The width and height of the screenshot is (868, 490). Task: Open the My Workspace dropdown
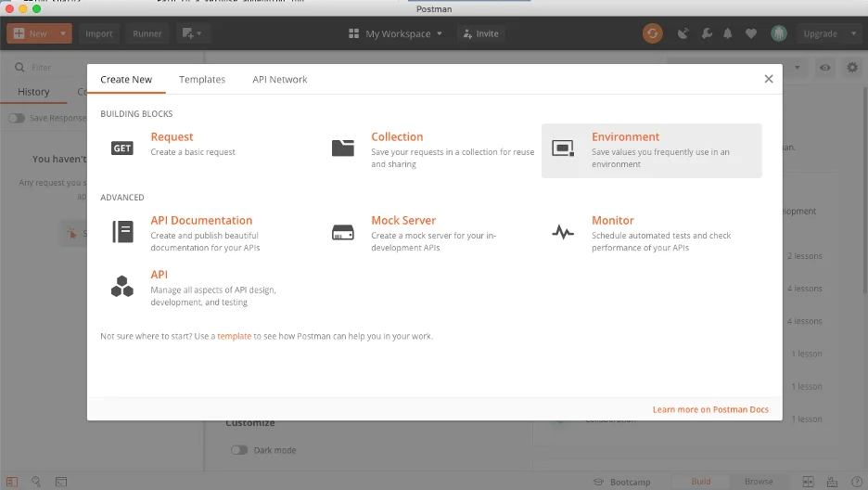coord(395,33)
